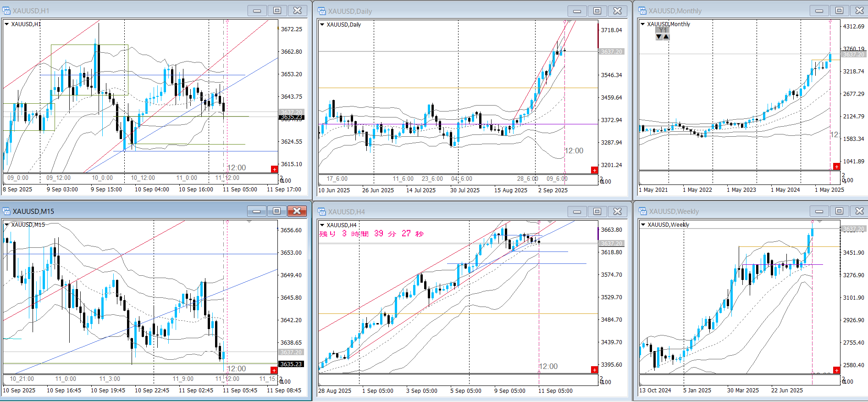Click the XAUUSD,Weekly window title icon
The height and width of the screenshot is (402, 868).
(x=643, y=211)
